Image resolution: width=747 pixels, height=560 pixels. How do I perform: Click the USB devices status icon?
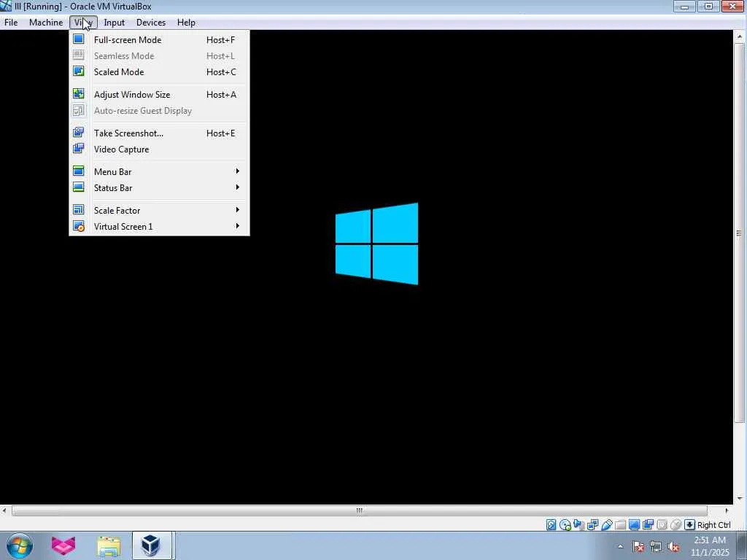(606, 525)
